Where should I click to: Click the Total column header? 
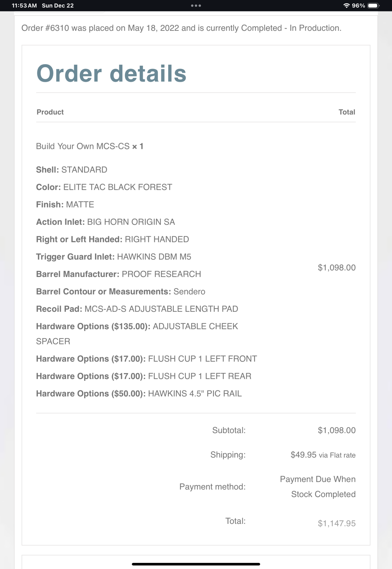(x=347, y=112)
